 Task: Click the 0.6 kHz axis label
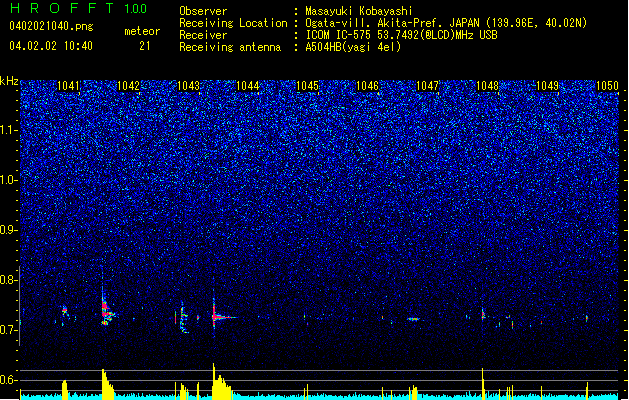coord(8,380)
